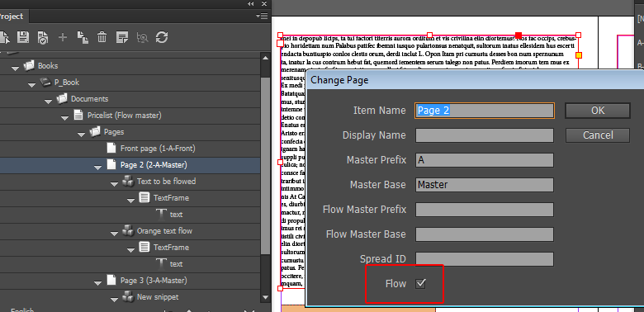Screen dimensions: 644x312
Task: Click the Orange text flow snippet icon
Action: click(x=128, y=231)
